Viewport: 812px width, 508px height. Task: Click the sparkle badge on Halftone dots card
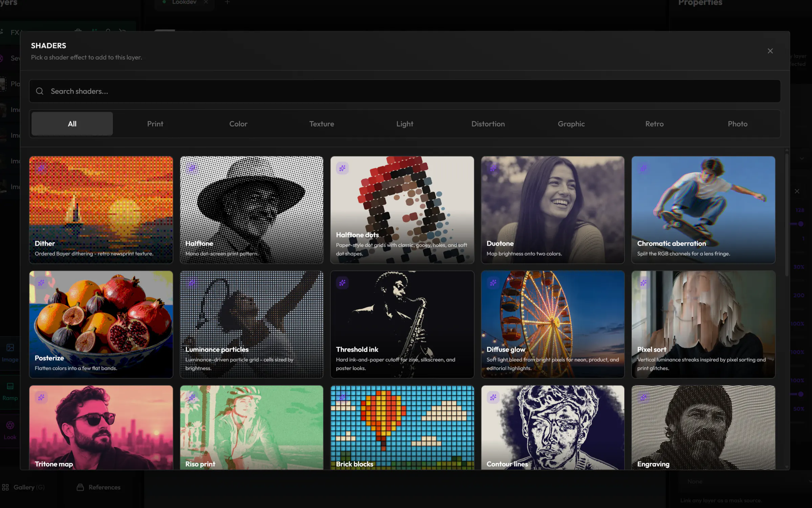pyautogui.click(x=342, y=168)
